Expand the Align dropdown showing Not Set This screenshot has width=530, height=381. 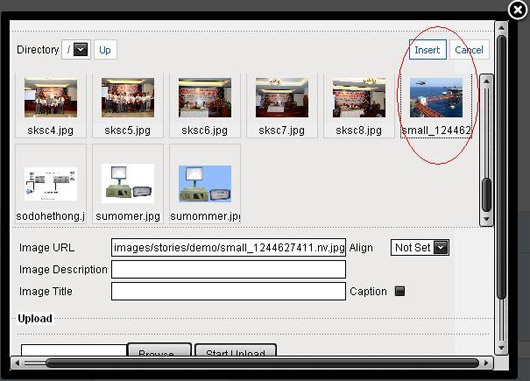[420, 247]
